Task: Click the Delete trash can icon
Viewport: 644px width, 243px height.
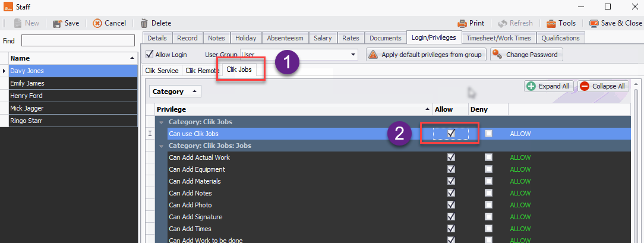Action: point(144,23)
